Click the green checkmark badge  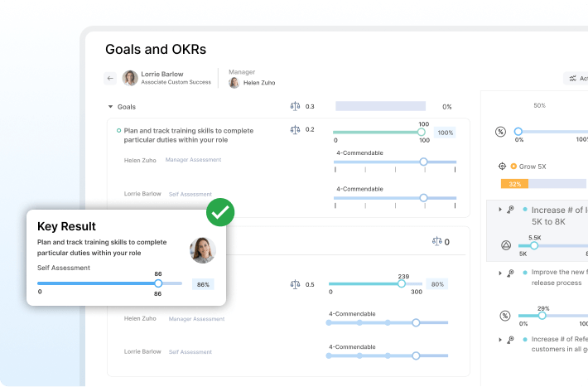click(220, 212)
